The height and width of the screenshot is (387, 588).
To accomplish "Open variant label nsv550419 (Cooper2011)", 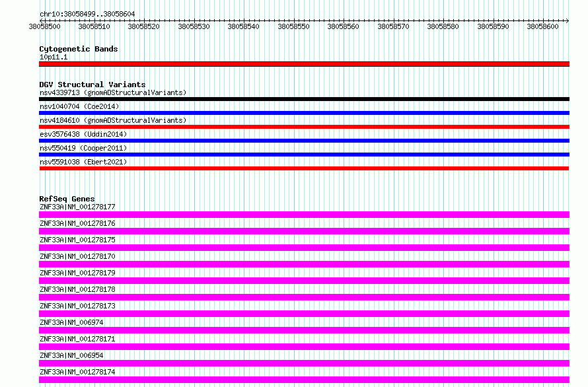I will [x=83, y=148].
